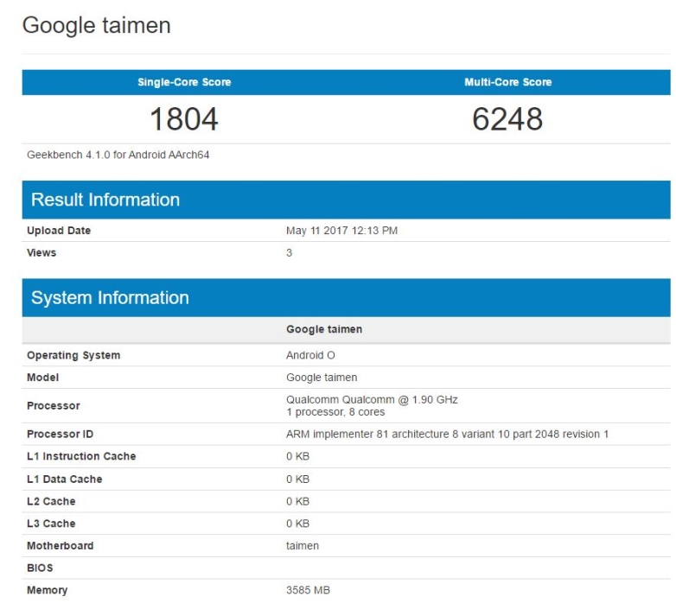676x616 pixels.
Task: Click the Views count value
Action: [x=290, y=253]
